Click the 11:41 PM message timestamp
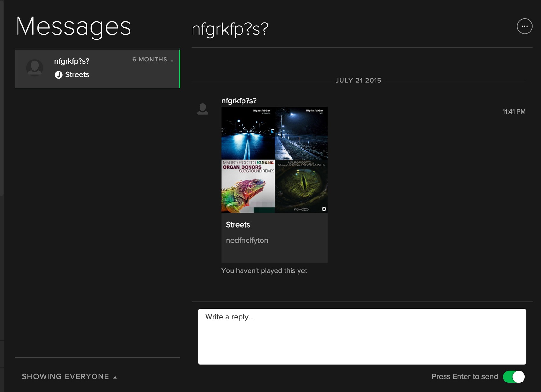Viewport: 541px width, 392px height. coord(514,112)
